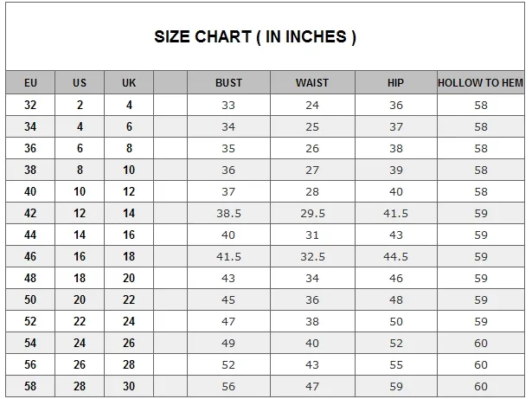The image size is (532, 399).
Task: Click bust value 38.5
Action: [228, 213]
